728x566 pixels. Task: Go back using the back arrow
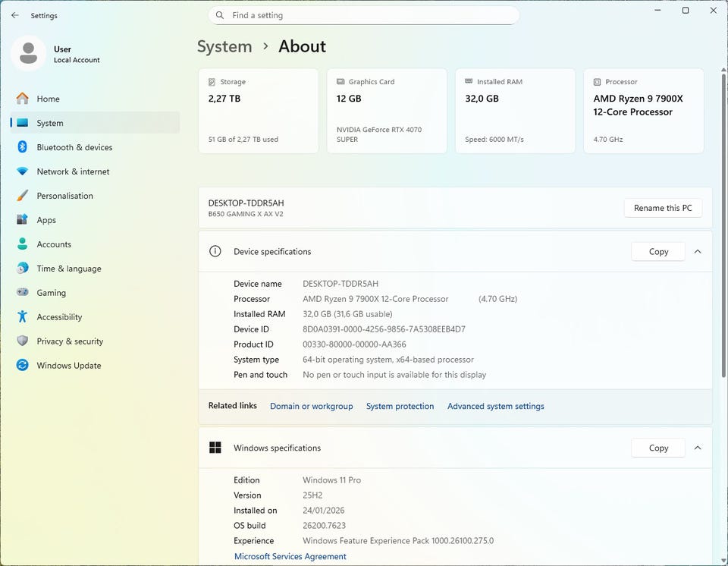click(x=15, y=15)
